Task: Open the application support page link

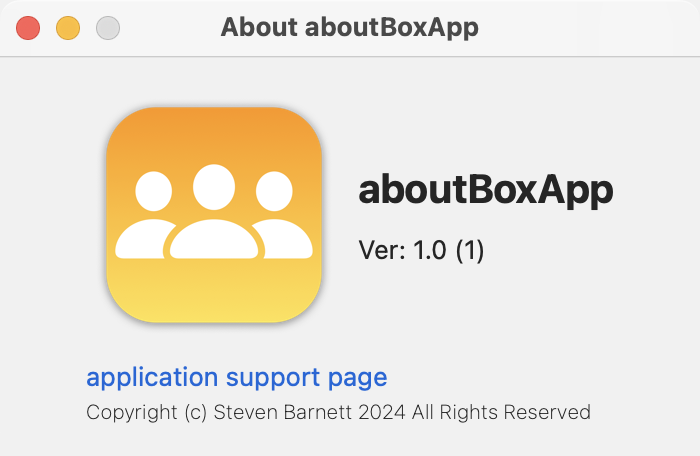Action: 237,378
